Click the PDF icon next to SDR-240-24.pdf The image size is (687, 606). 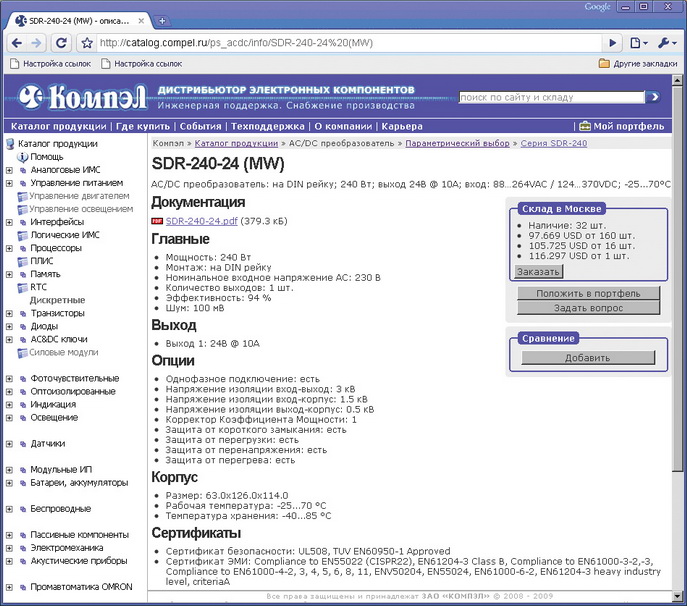point(157,221)
